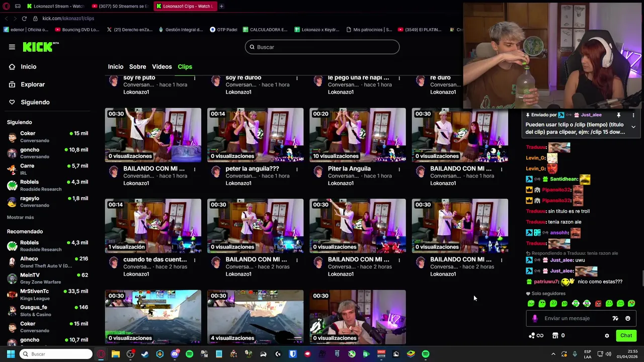Open the 7TV emote picker in chat
Screen dimensions: 644x362
click(615, 318)
